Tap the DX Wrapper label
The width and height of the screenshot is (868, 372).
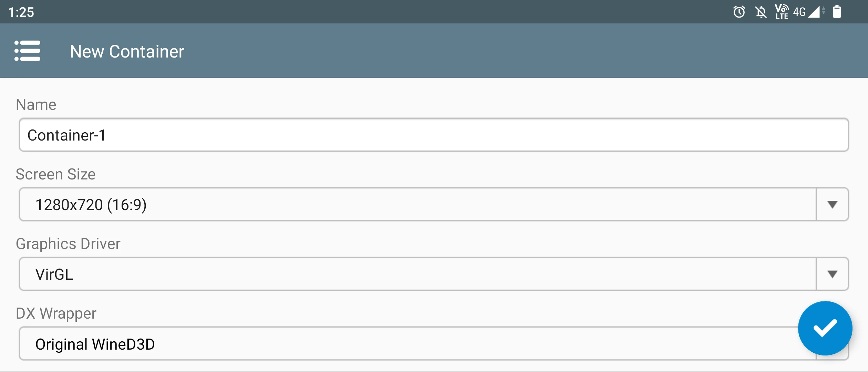click(56, 313)
